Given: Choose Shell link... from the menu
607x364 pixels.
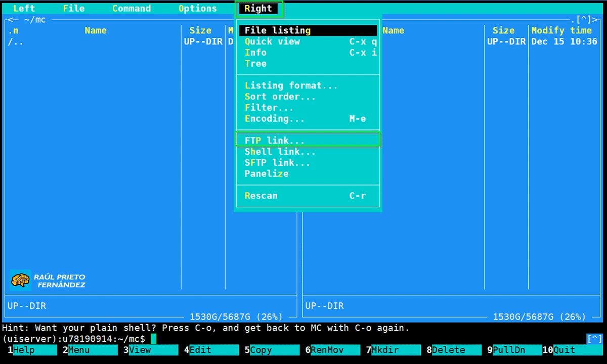Looking at the screenshot, I should [280, 152].
